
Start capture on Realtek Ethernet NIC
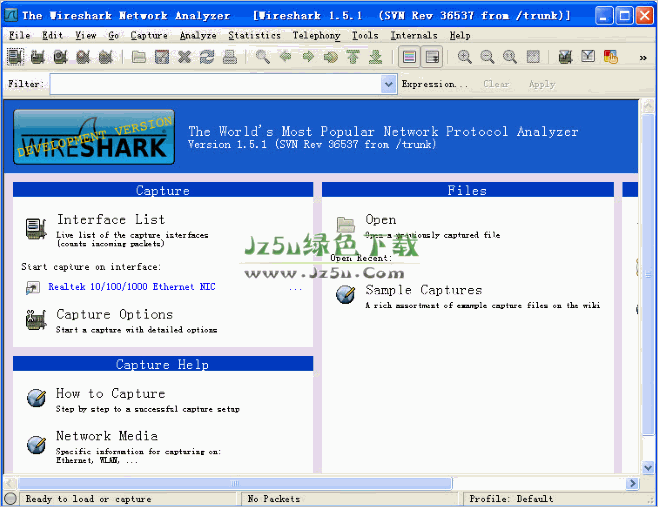pyautogui.click(x=132, y=287)
